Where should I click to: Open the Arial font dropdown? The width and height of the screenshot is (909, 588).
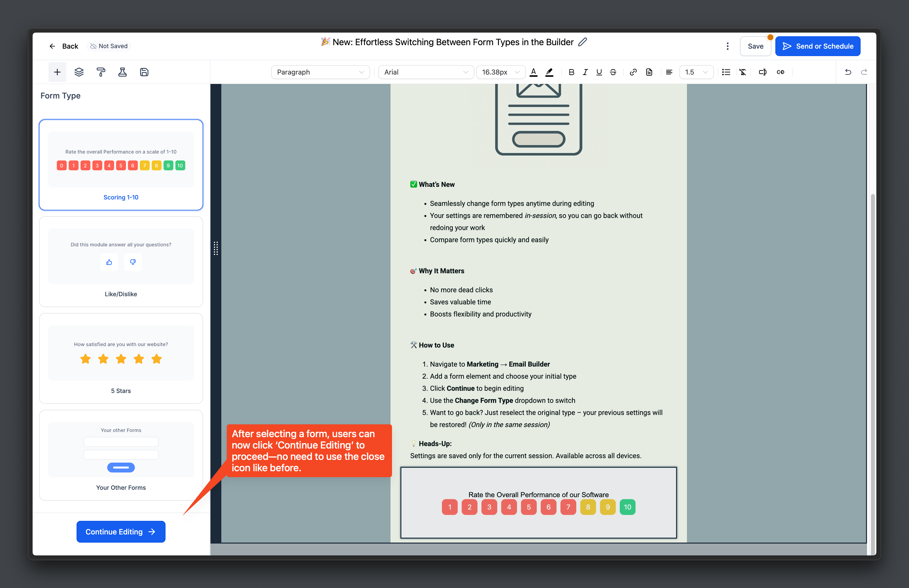[426, 72]
